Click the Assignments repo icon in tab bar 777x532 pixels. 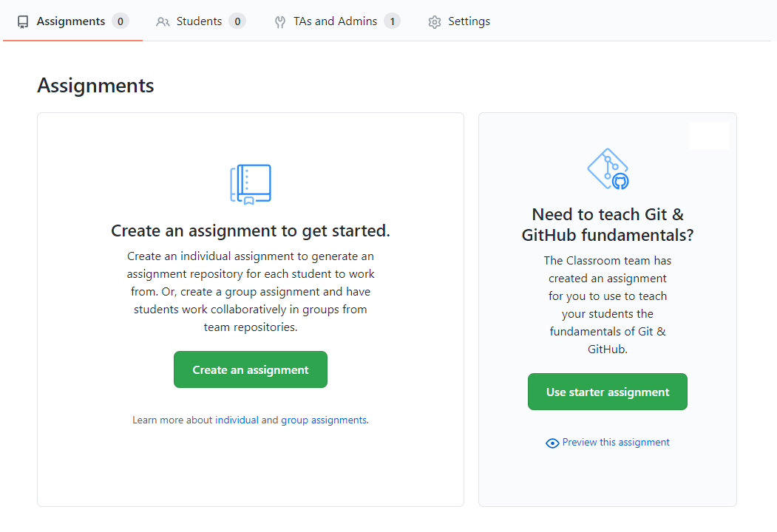point(23,21)
